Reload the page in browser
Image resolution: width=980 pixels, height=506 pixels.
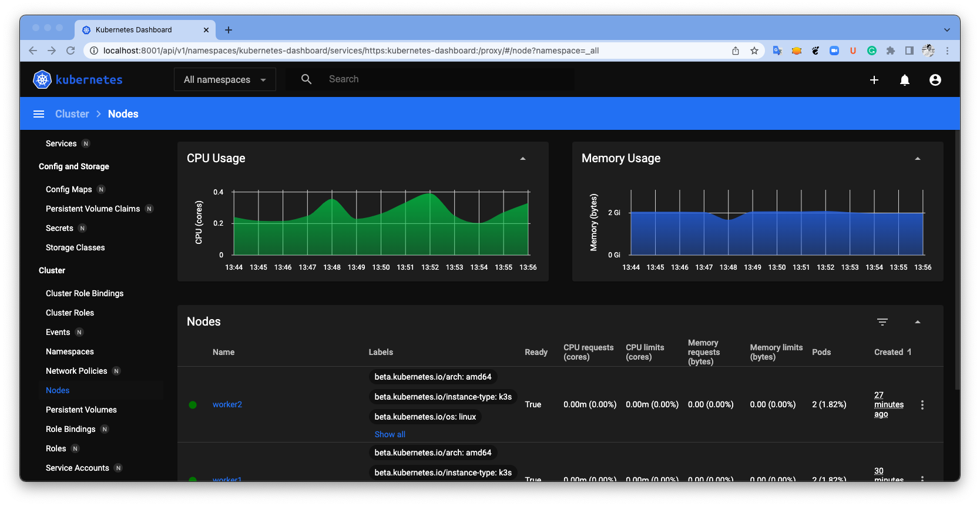(71, 51)
